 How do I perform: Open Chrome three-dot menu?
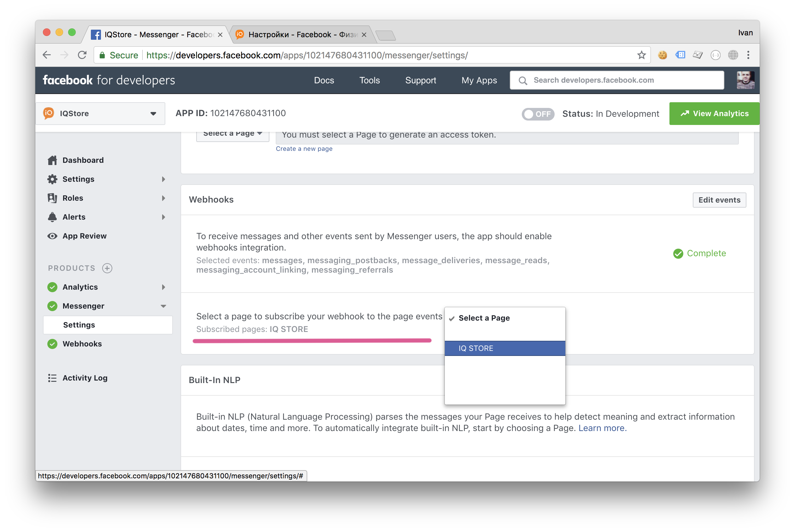(748, 55)
